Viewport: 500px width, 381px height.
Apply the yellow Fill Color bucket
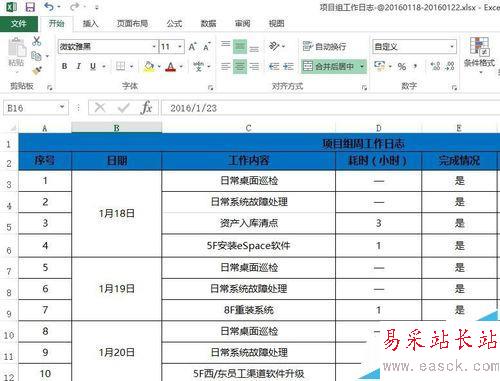(x=149, y=66)
